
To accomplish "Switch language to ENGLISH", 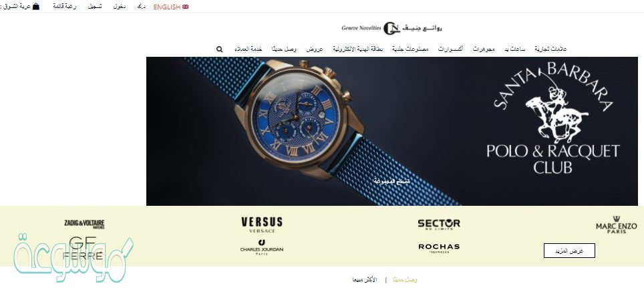I will pos(167,7).
